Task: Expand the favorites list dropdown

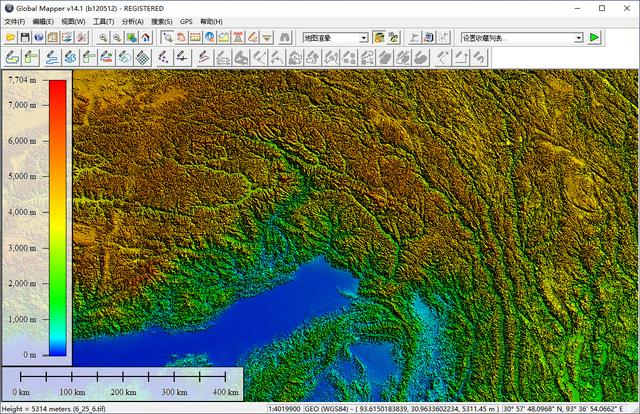Action: pos(578,38)
